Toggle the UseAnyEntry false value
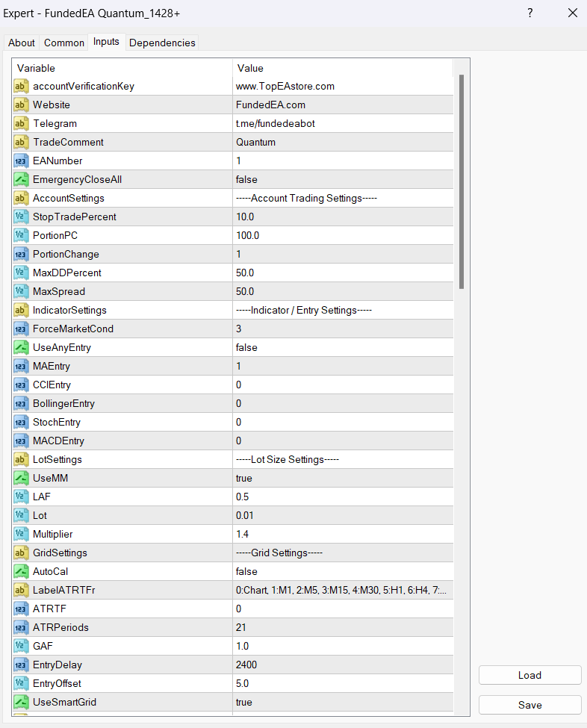The height and width of the screenshot is (728, 587). tap(246, 348)
